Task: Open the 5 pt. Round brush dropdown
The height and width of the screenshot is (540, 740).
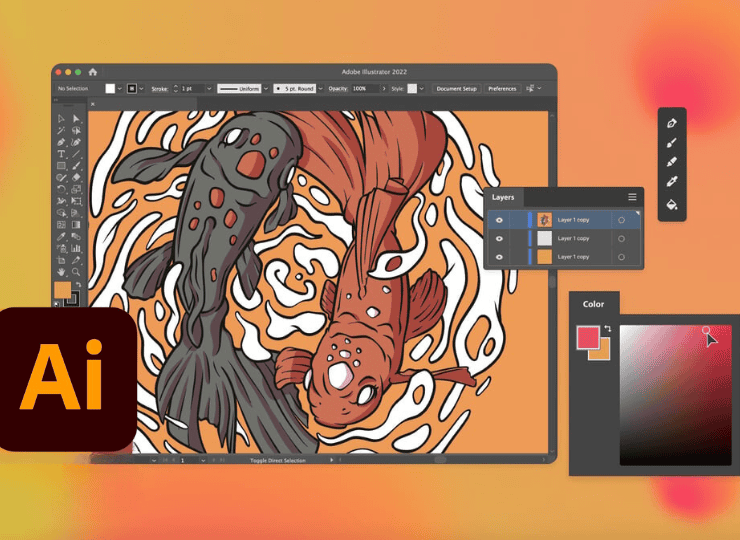Action: tap(321, 88)
